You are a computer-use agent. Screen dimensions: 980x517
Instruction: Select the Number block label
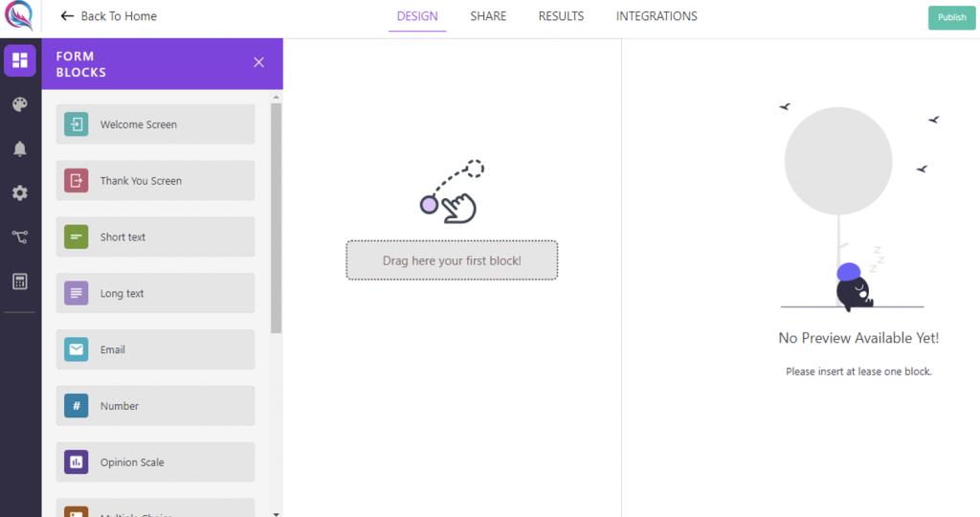120,406
